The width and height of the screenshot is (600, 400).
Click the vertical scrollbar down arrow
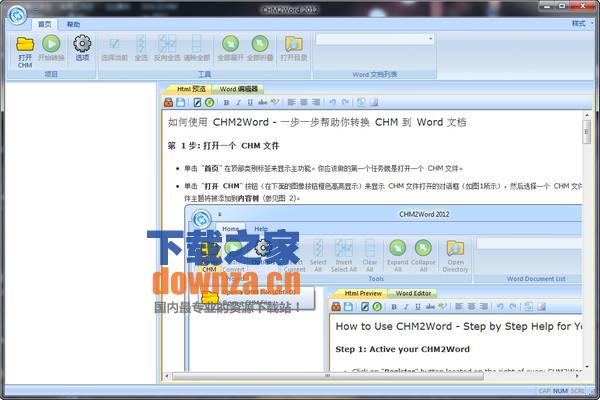[587, 367]
